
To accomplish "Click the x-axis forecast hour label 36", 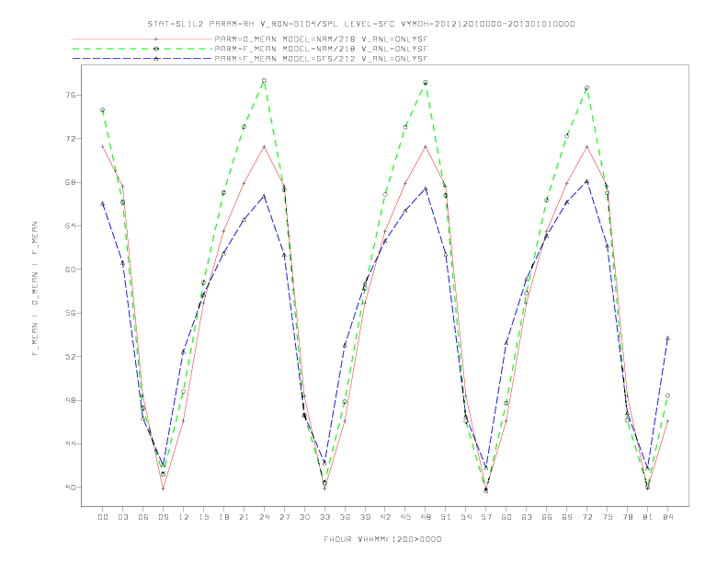I will coord(345,517).
